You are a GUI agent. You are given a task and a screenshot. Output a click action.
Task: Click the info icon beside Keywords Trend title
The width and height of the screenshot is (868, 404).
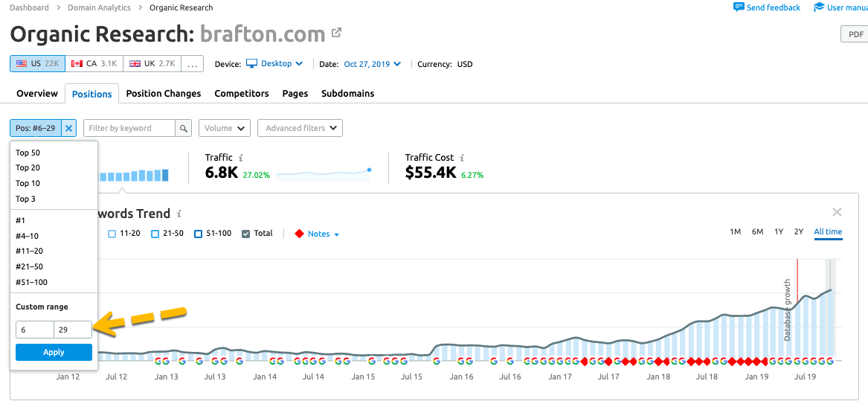(x=179, y=214)
